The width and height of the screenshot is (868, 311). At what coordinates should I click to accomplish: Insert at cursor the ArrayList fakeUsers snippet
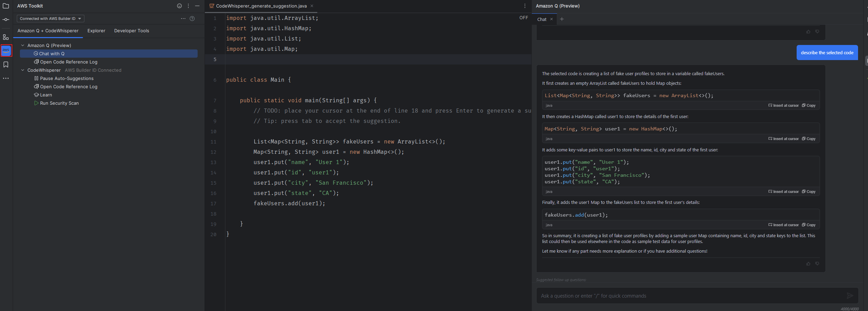[784, 105]
